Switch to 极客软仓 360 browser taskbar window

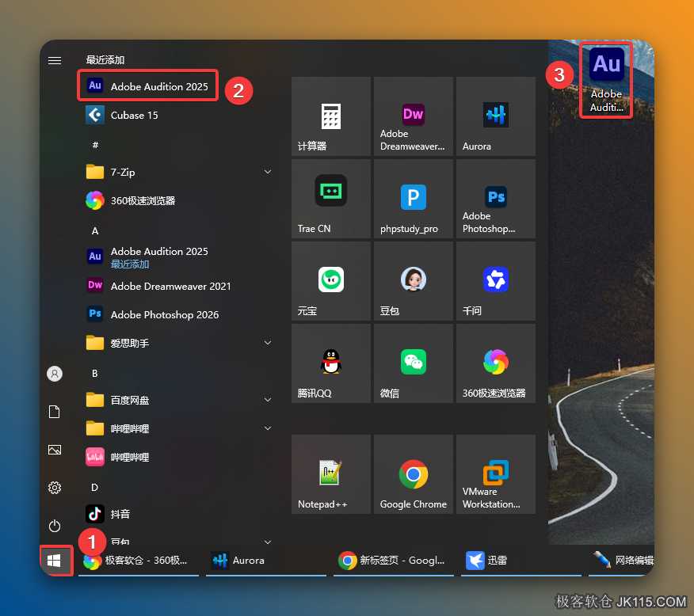click(139, 561)
